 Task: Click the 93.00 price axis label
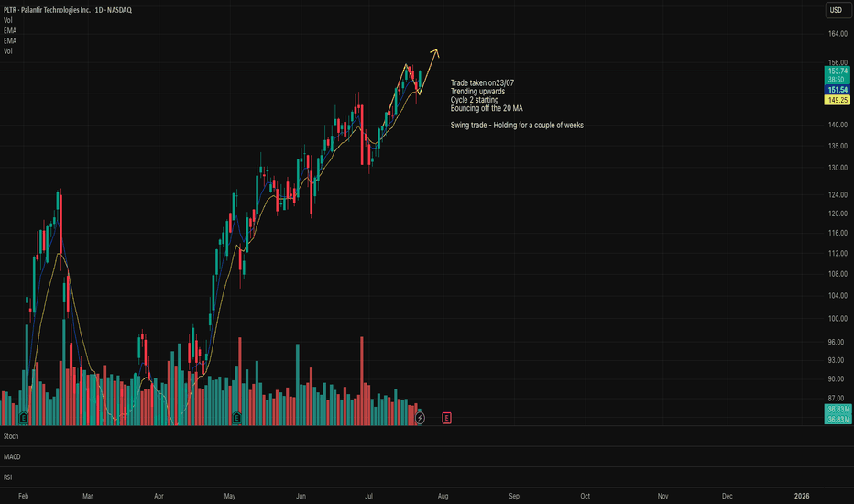pos(838,361)
